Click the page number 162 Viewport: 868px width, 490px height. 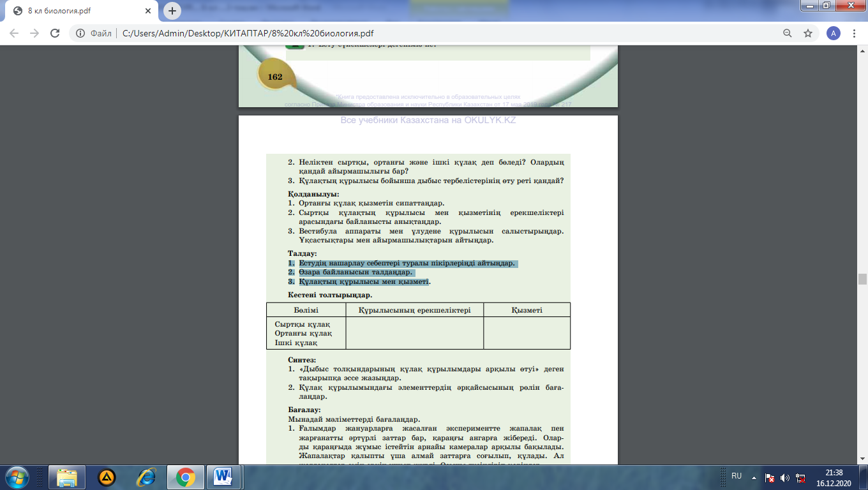pos(275,77)
